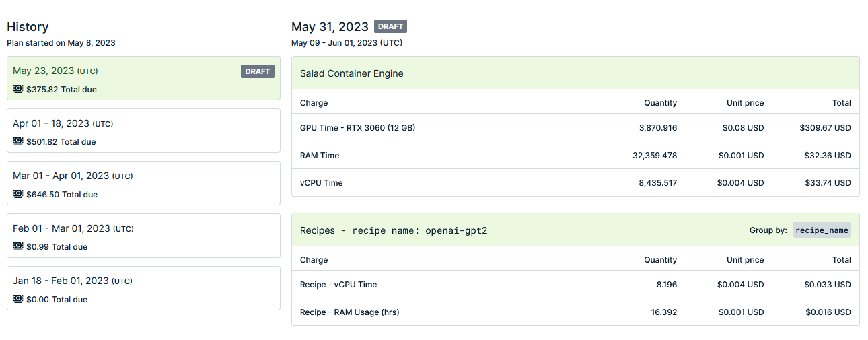Click the money icon beside $646.50 total
This screenshot has height=340, width=868.
[18, 194]
